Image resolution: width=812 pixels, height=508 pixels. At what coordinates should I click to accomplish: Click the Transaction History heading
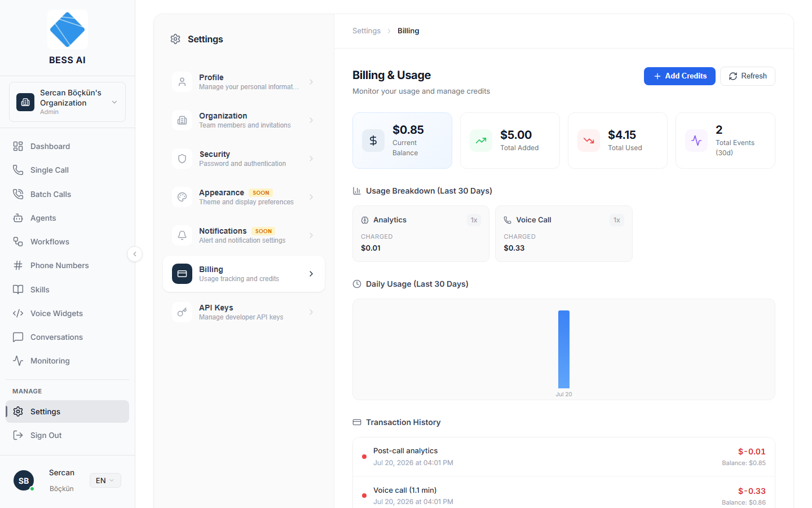403,422
